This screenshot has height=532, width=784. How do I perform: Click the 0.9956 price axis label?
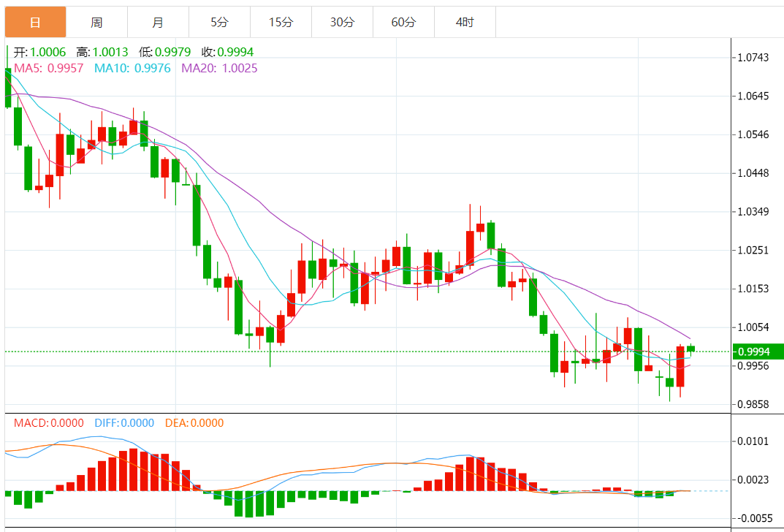(753, 365)
